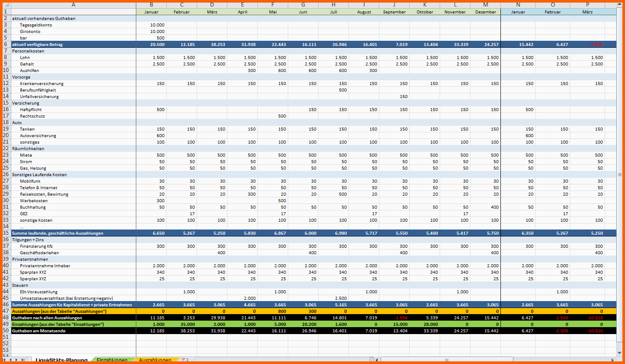This screenshot has width=625, height=364.
Task: Click the next-sheet navigation arrow
Action: click(17, 360)
